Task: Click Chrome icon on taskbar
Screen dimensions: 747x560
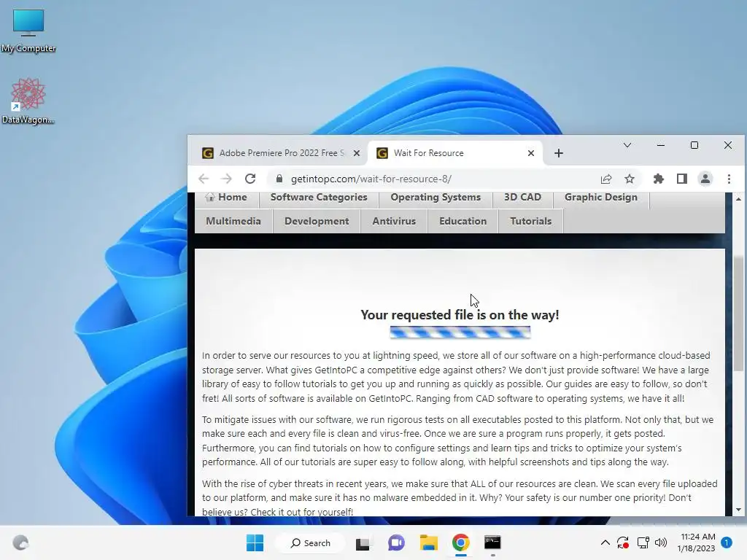Action: (x=461, y=542)
